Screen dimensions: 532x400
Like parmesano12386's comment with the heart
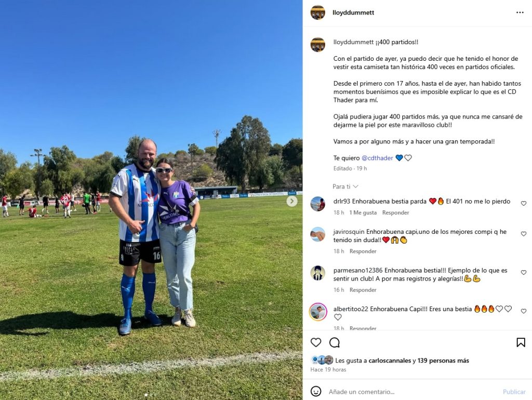click(x=524, y=272)
